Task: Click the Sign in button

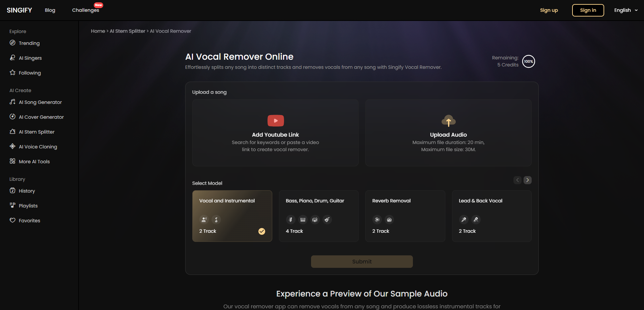Action: pos(588,10)
